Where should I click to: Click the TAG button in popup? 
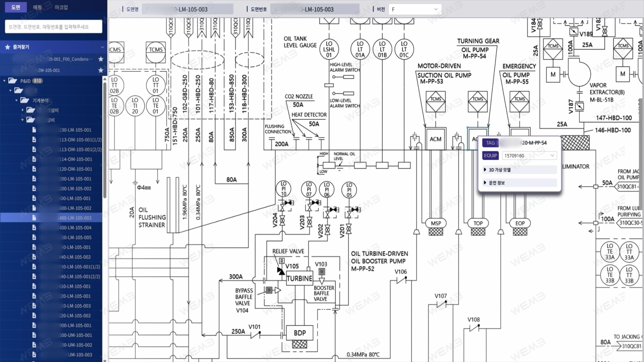490,143
